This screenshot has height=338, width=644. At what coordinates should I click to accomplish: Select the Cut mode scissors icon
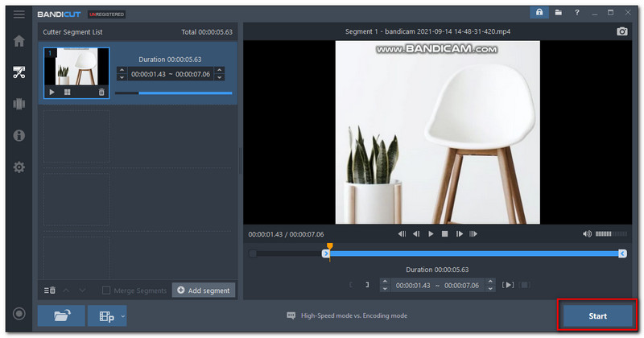19,72
